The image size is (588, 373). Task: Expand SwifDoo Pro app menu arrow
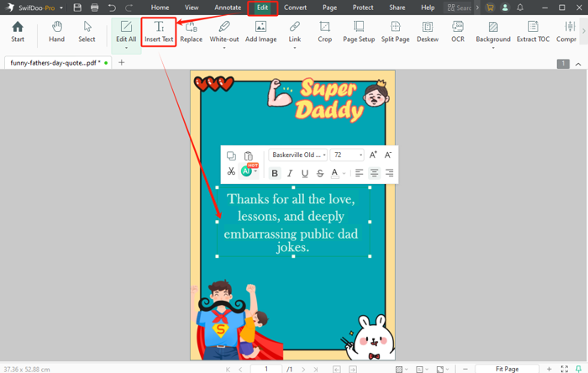61,8
